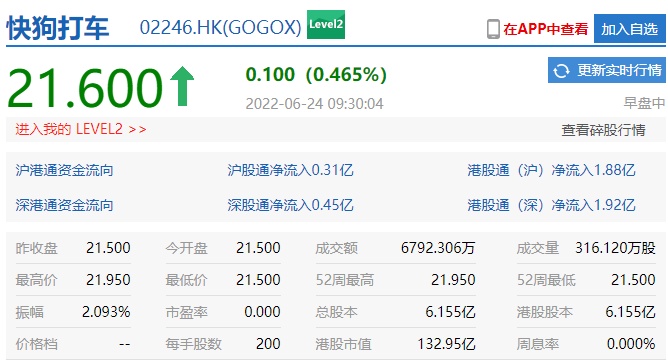Click the refresh arrows icon in 更新实时行情
Viewport: 668px width, 361px height.
click(x=561, y=70)
